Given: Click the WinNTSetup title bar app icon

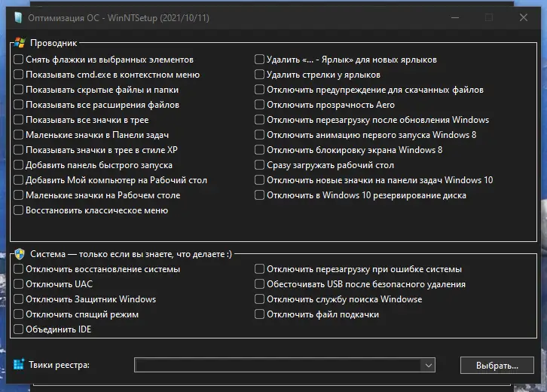Looking at the screenshot, I should click(17, 17).
